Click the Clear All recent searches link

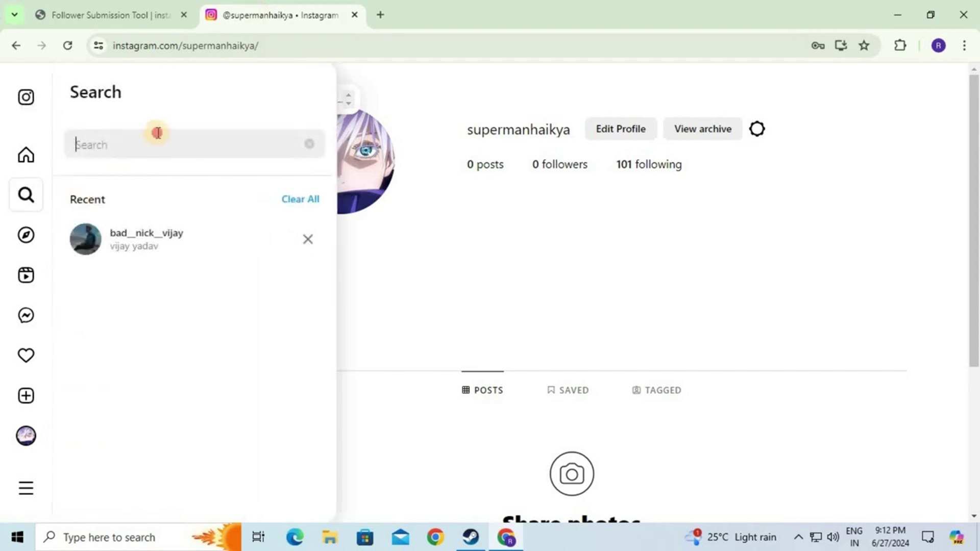[300, 199]
